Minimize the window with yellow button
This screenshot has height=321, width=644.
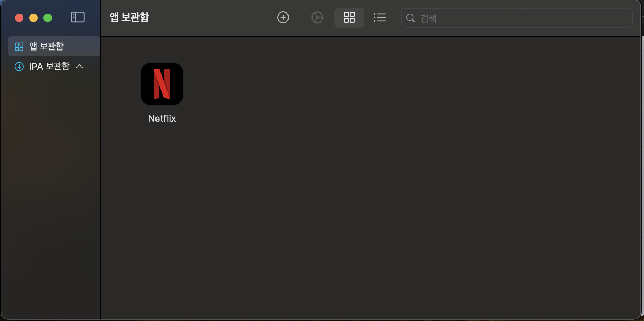[33, 18]
